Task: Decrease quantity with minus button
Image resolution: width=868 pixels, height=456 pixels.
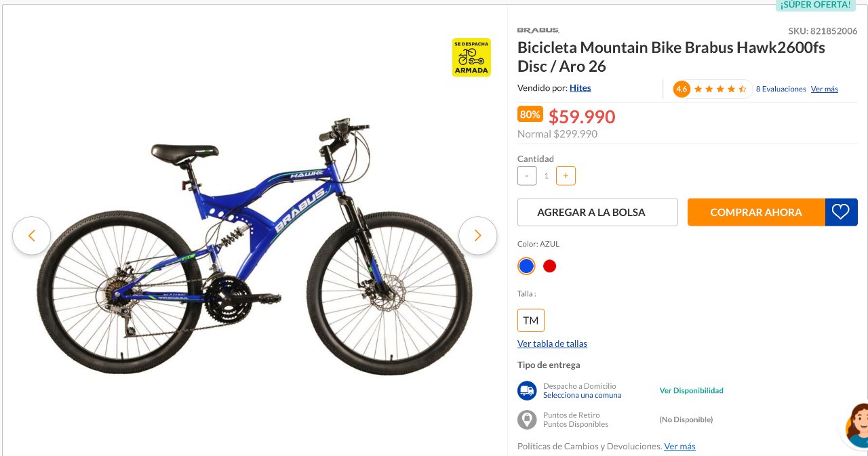Action: (527, 175)
